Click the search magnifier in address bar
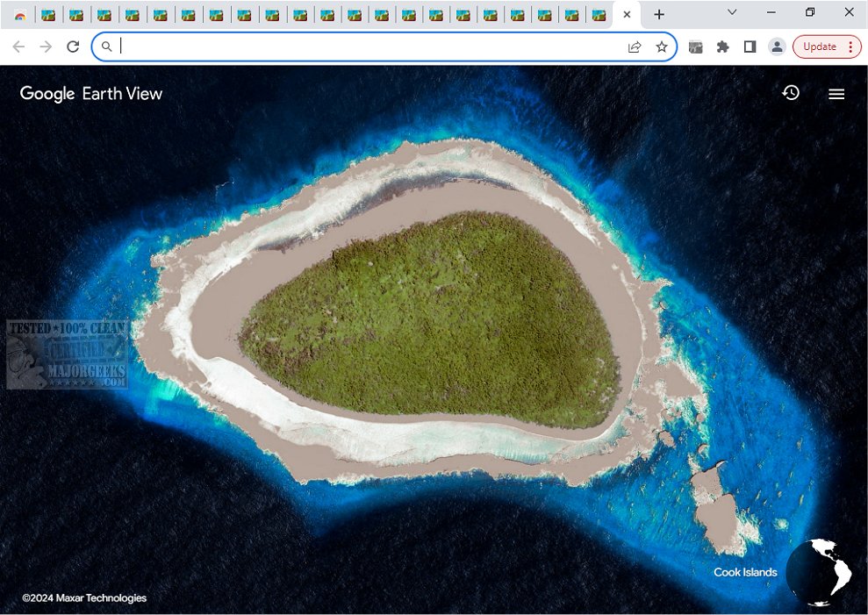Viewport: 868px width, 615px height. pyautogui.click(x=106, y=47)
